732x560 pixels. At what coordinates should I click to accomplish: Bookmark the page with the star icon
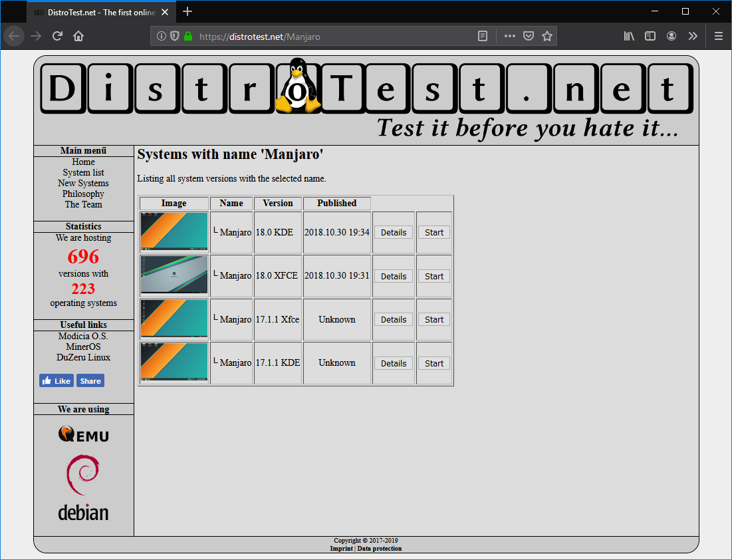pyautogui.click(x=547, y=36)
